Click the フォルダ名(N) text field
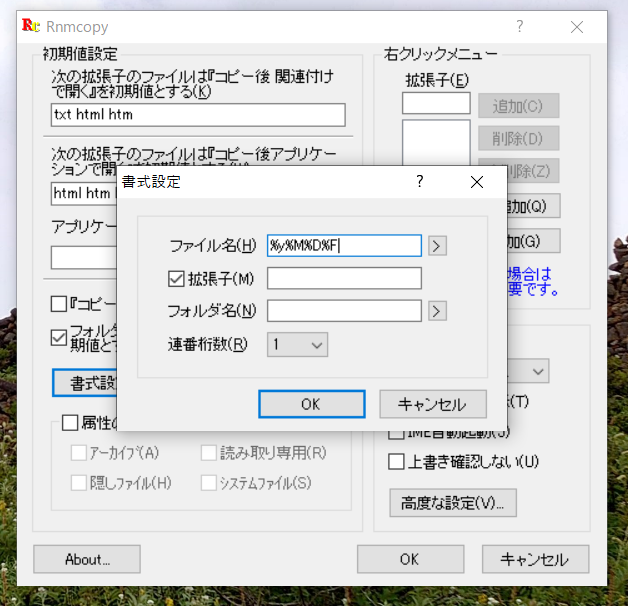This screenshot has width=628, height=606. 344,311
